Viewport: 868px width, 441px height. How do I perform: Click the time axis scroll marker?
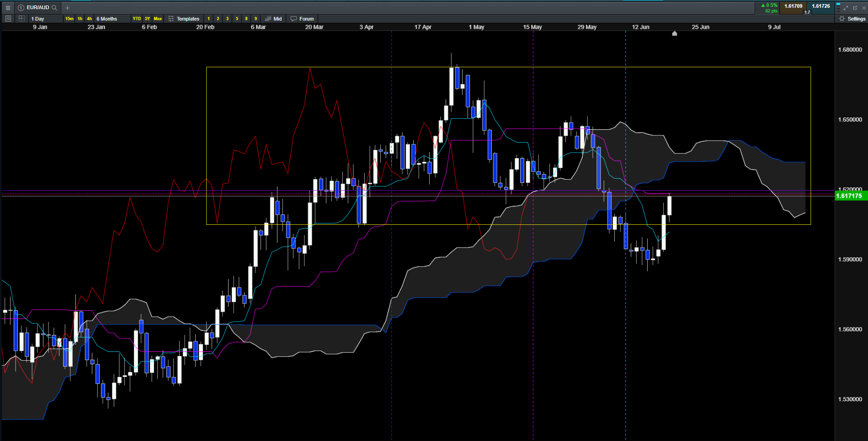[x=674, y=33]
